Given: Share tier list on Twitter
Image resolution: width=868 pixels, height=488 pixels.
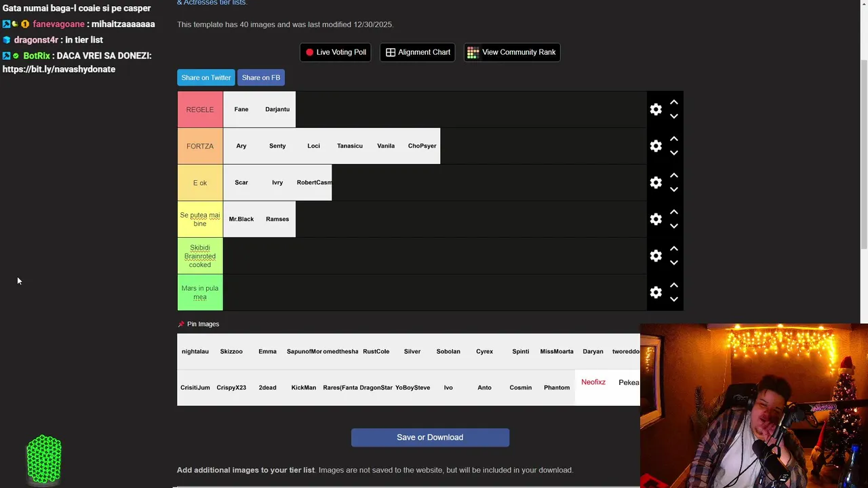Looking at the screenshot, I should 206,77.
